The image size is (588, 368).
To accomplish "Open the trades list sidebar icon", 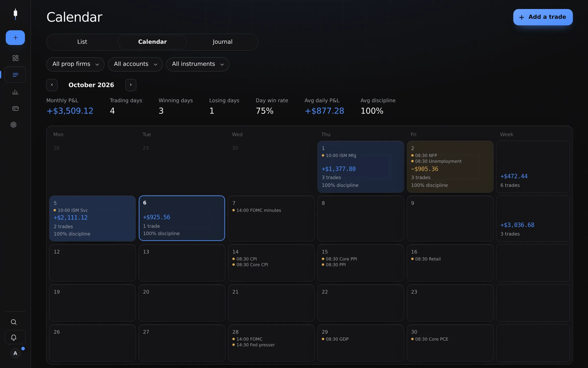I will point(15,75).
